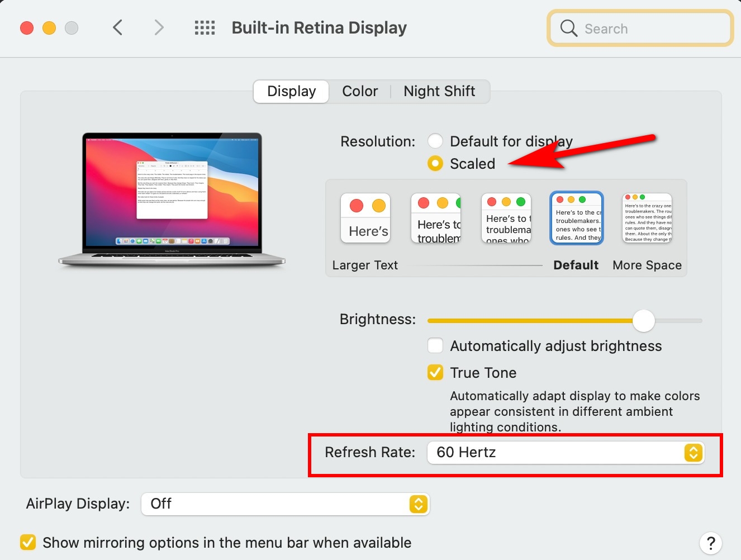Click the back navigation chevron

[x=117, y=27]
